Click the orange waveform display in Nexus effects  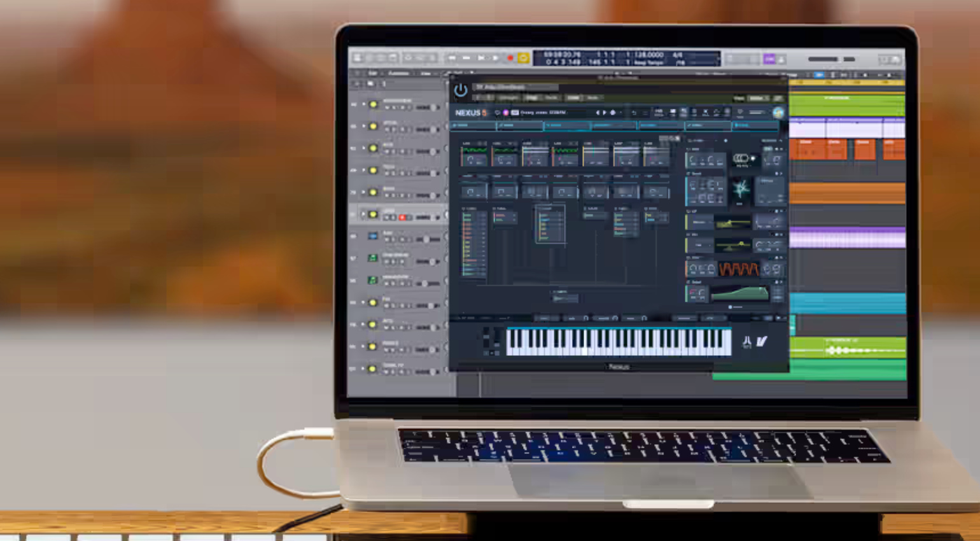738,269
